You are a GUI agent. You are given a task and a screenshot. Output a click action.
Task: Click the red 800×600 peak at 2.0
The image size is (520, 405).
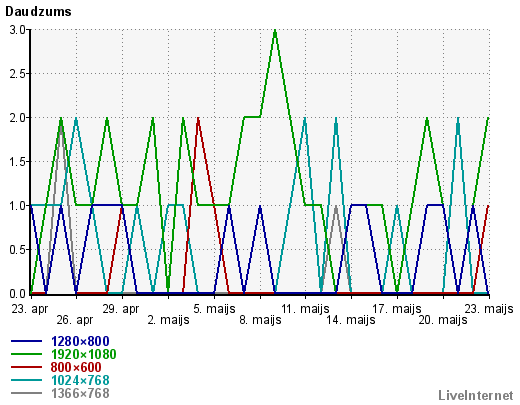pyautogui.click(x=198, y=120)
